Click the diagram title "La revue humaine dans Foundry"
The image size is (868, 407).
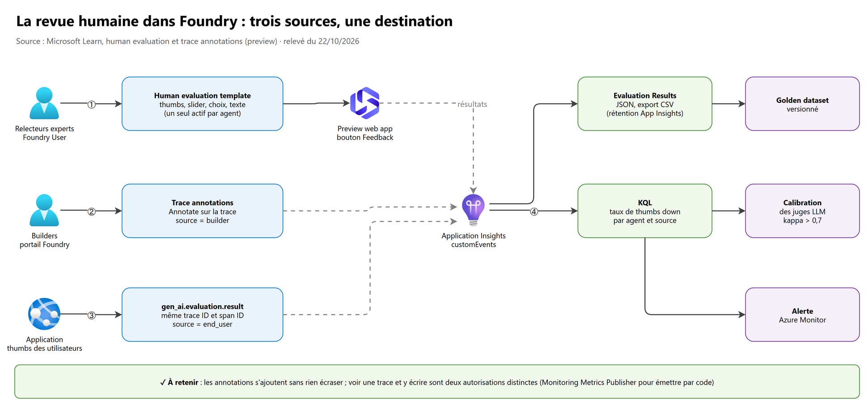click(234, 21)
